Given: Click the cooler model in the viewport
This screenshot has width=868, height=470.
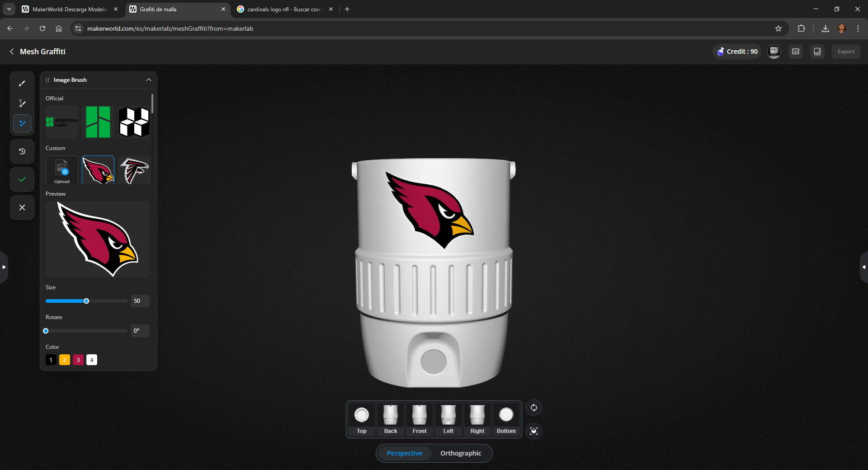Looking at the screenshot, I should pyautogui.click(x=434, y=273).
